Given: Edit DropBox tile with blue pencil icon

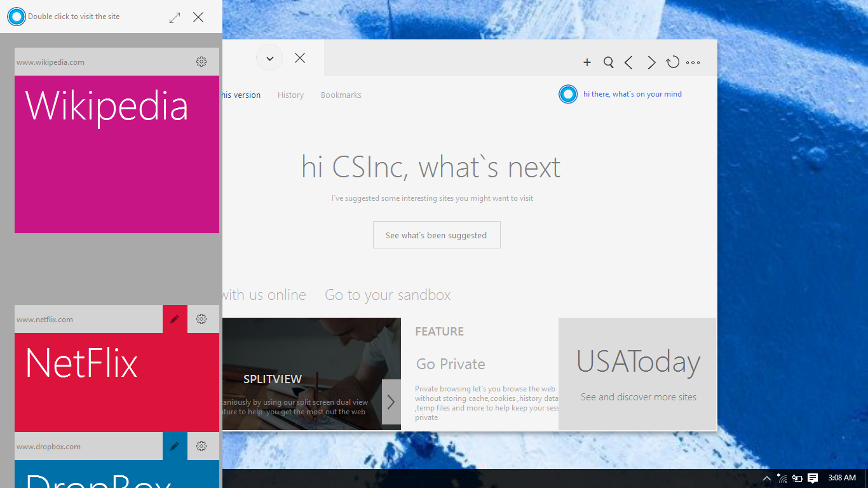Looking at the screenshot, I should (x=175, y=446).
